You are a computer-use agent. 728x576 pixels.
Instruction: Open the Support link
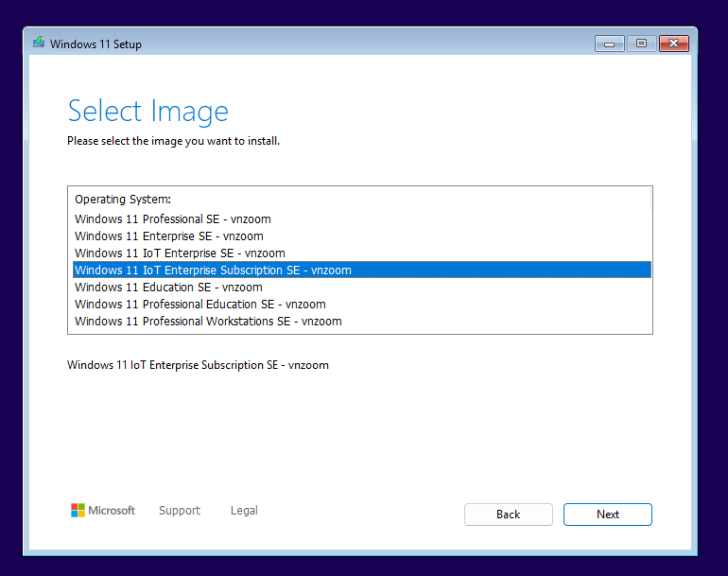pyautogui.click(x=180, y=510)
